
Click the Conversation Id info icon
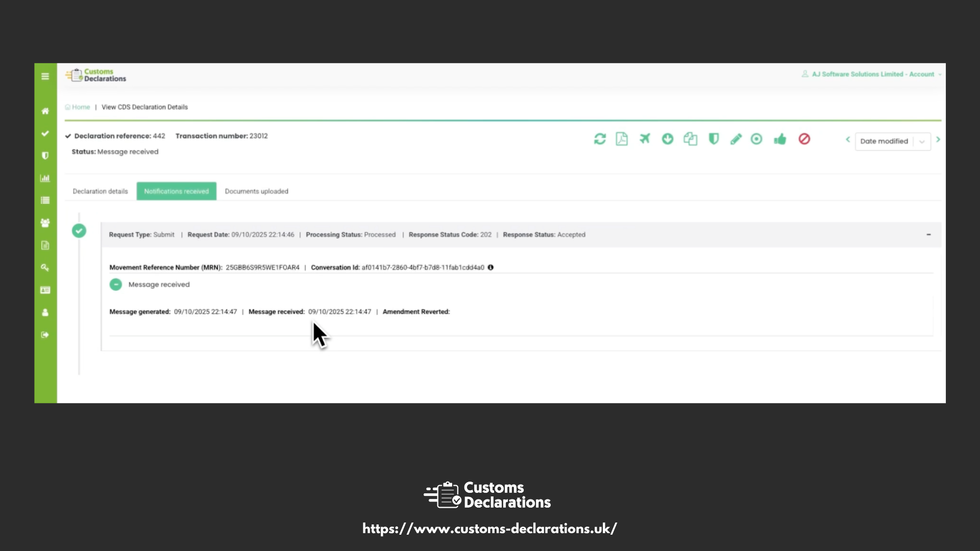coord(491,267)
